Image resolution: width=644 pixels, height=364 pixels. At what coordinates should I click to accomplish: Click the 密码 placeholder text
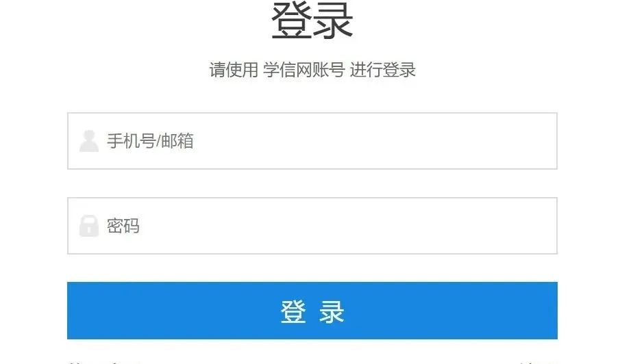[x=123, y=226]
